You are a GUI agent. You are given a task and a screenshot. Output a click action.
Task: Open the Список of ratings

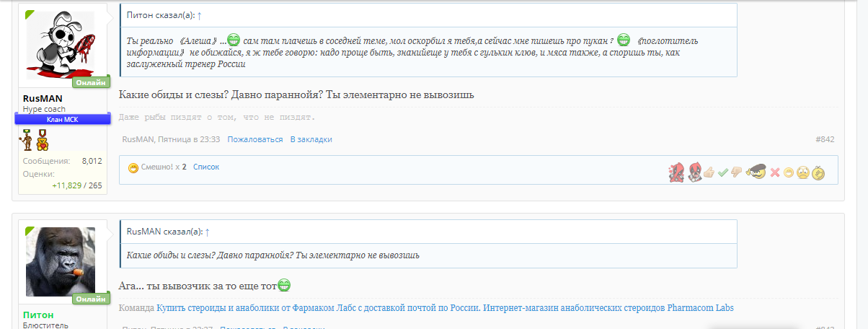[x=206, y=167]
